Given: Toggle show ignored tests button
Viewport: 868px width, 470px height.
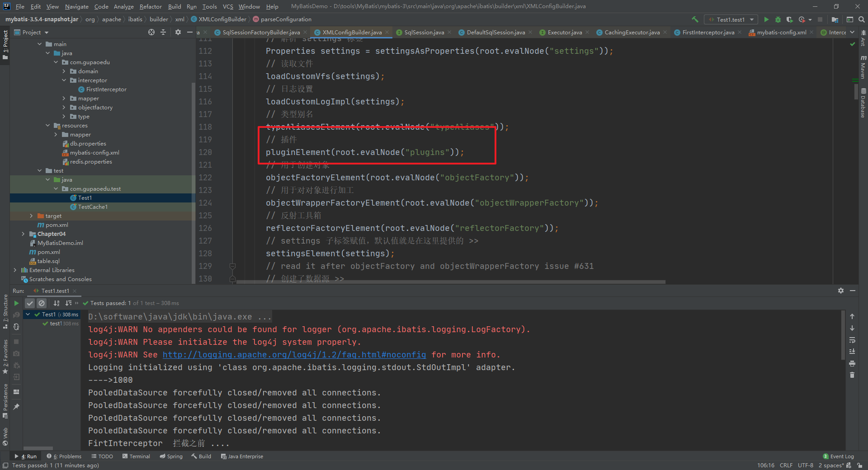Looking at the screenshot, I should pos(41,303).
